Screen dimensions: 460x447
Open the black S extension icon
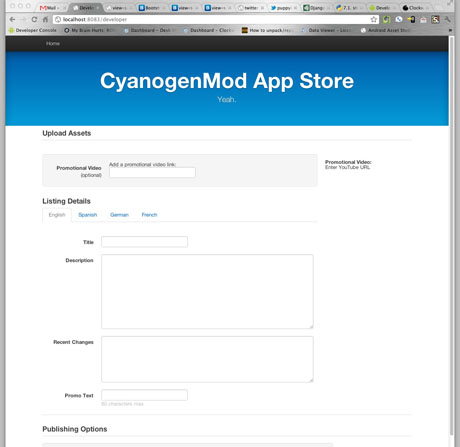[x=435, y=20]
